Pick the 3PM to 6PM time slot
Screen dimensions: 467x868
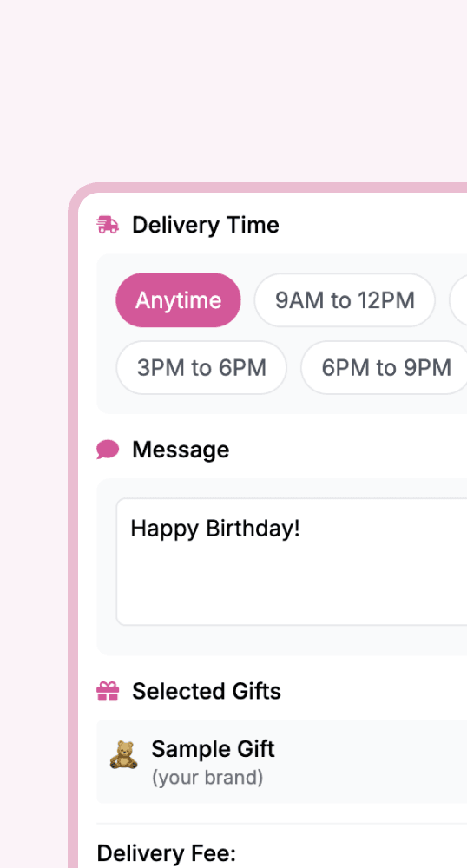tap(201, 367)
